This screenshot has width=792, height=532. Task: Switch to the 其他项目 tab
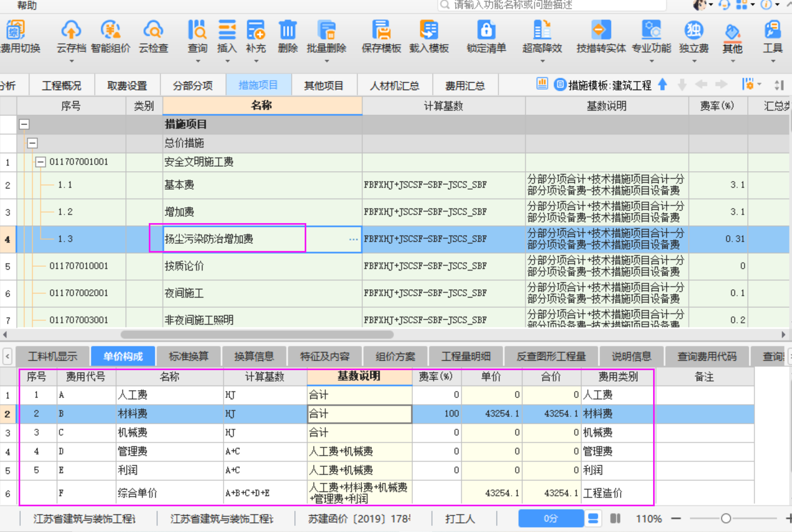(324, 86)
